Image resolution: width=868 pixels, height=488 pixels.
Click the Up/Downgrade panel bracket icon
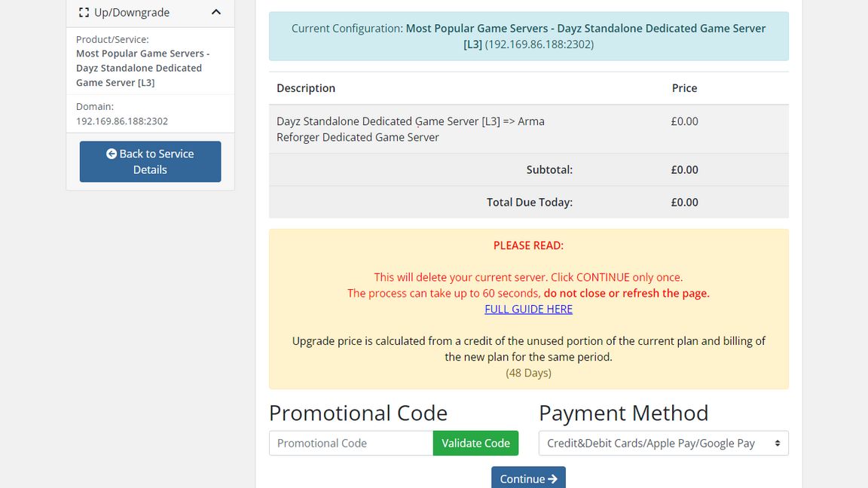click(x=84, y=13)
